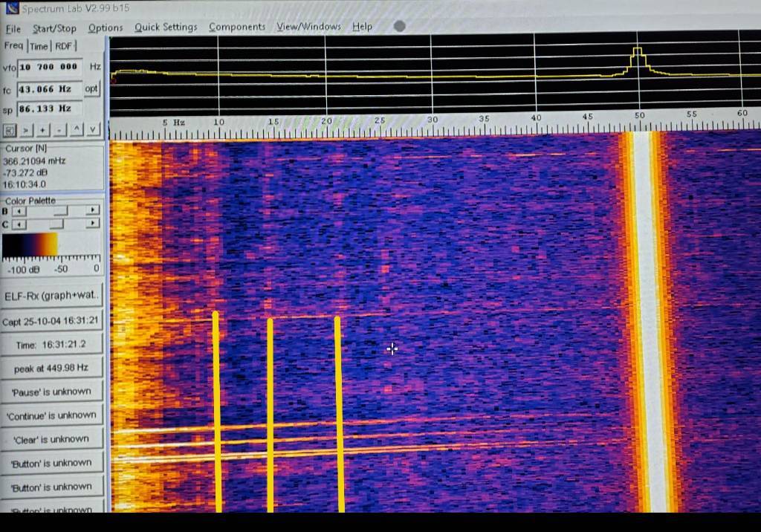
Task: Click the 'opt' button next to fc
Action: coord(91,88)
